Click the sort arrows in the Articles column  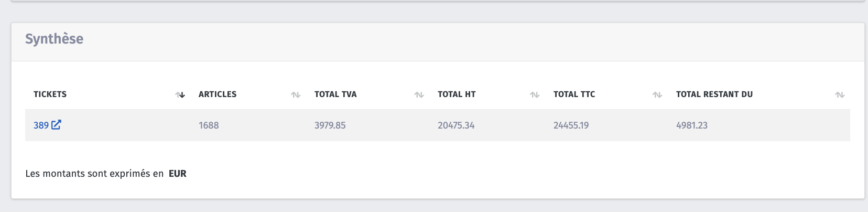pos(296,95)
